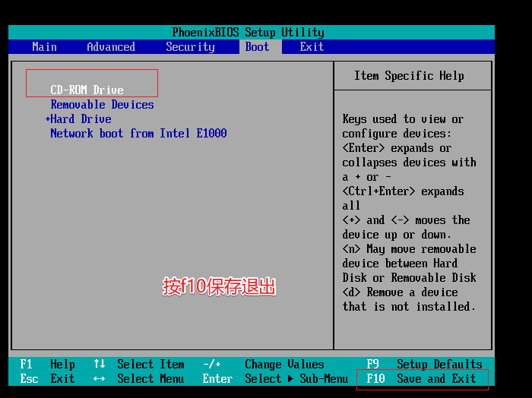Click the left/right arrows Select Menu hint
This screenshot has height=398, width=532.
click(139, 379)
